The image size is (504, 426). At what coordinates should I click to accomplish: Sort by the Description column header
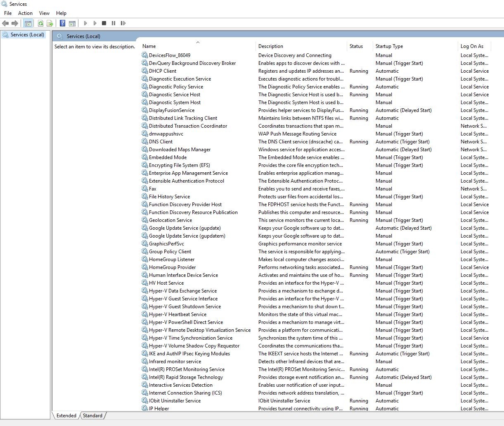301,46
